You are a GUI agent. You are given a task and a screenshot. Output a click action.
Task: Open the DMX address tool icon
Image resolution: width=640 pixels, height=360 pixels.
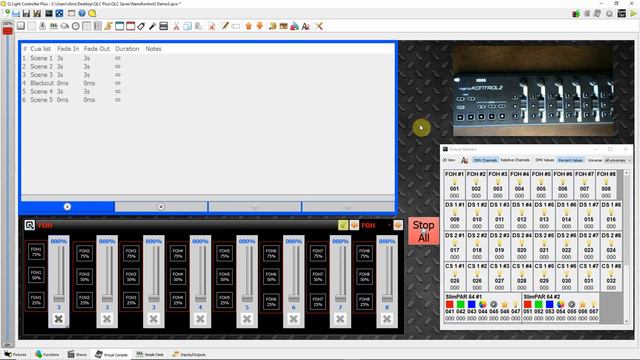pyautogui.click(x=60, y=13)
